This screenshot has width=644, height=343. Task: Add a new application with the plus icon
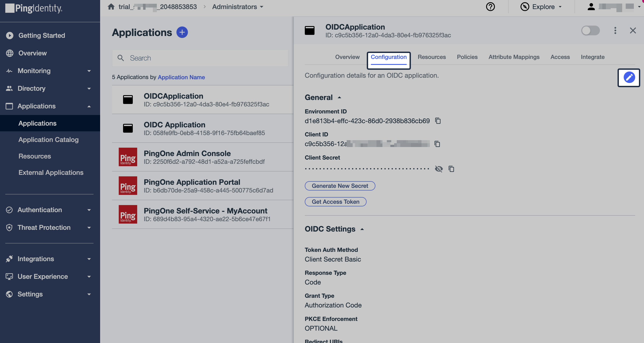click(x=182, y=32)
